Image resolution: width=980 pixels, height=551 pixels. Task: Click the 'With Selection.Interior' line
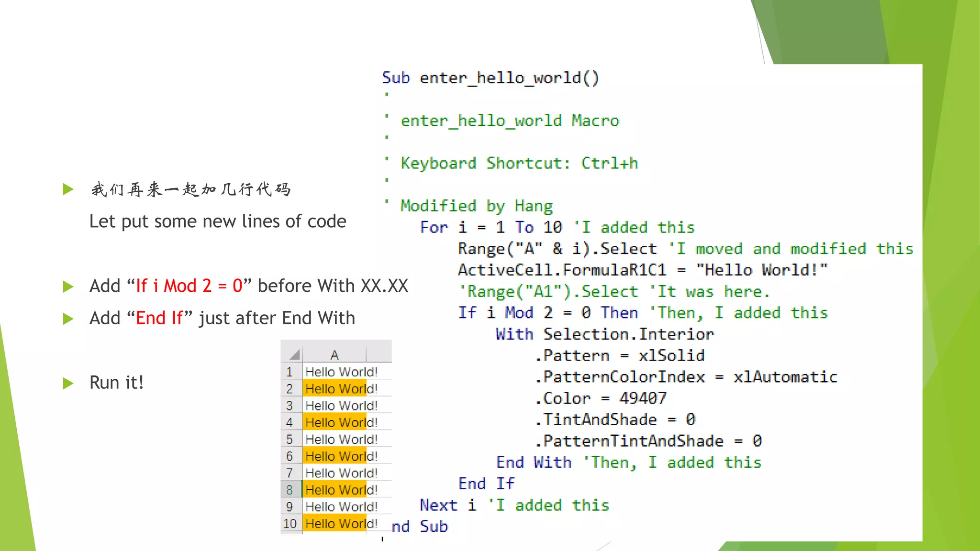[605, 334]
